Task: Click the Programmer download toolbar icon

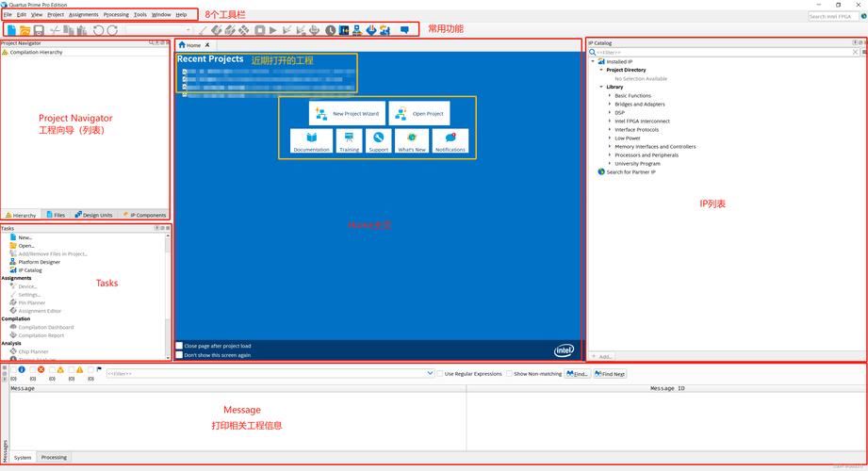Action: coord(371,30)
